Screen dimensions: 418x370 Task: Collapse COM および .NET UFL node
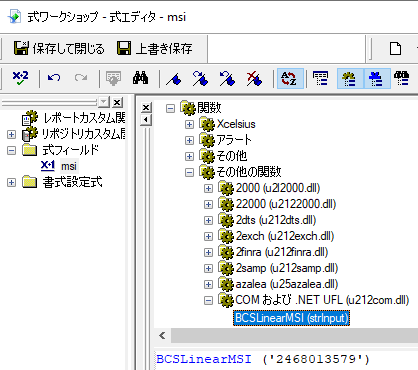208,301
